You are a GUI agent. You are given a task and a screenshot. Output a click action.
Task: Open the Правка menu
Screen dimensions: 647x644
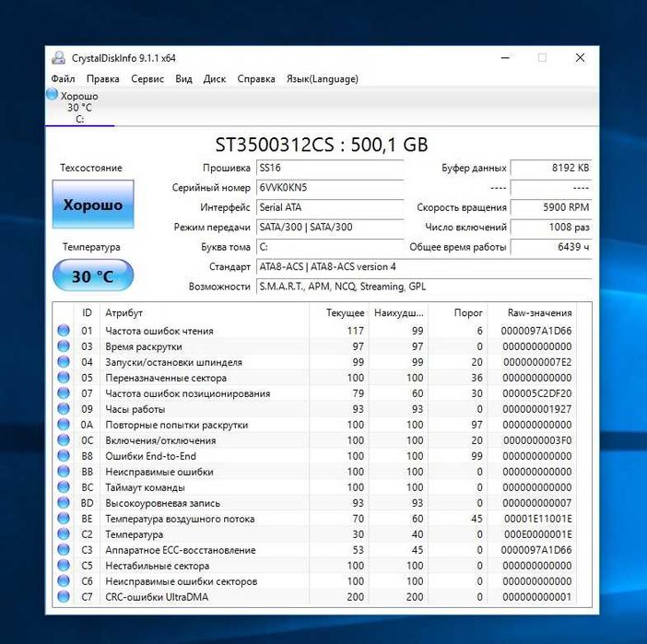[102, 79]
